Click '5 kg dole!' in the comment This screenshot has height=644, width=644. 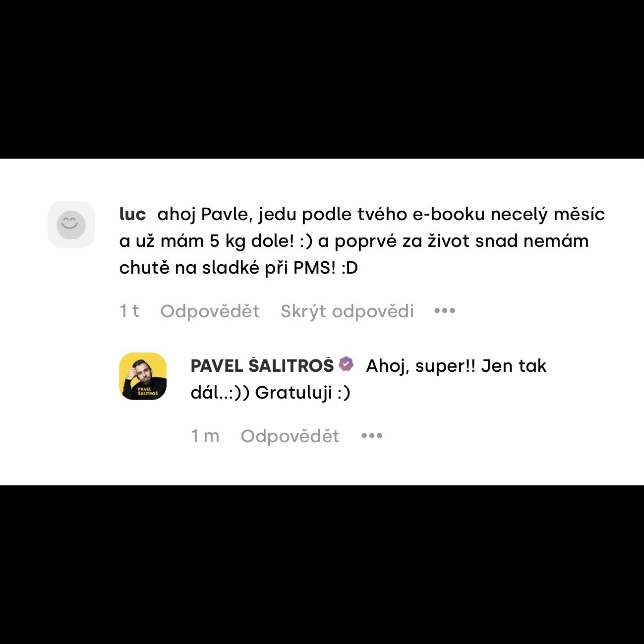pos(252,241)
